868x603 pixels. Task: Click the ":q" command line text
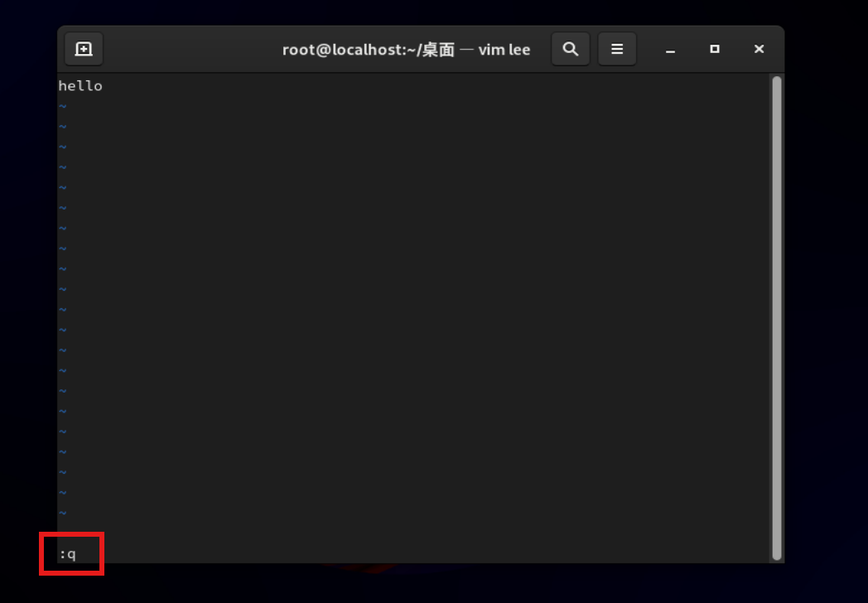coord(68,554)
